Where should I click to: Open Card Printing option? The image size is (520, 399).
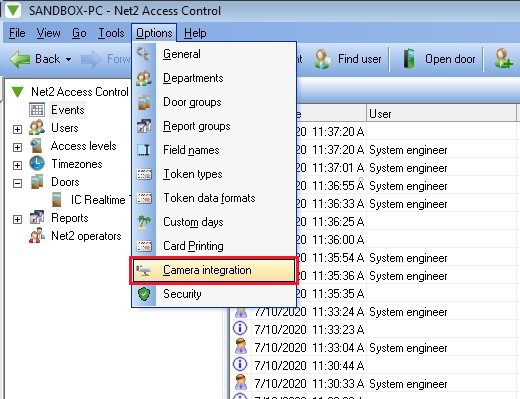pyautogui.click(x=214, y=246)
